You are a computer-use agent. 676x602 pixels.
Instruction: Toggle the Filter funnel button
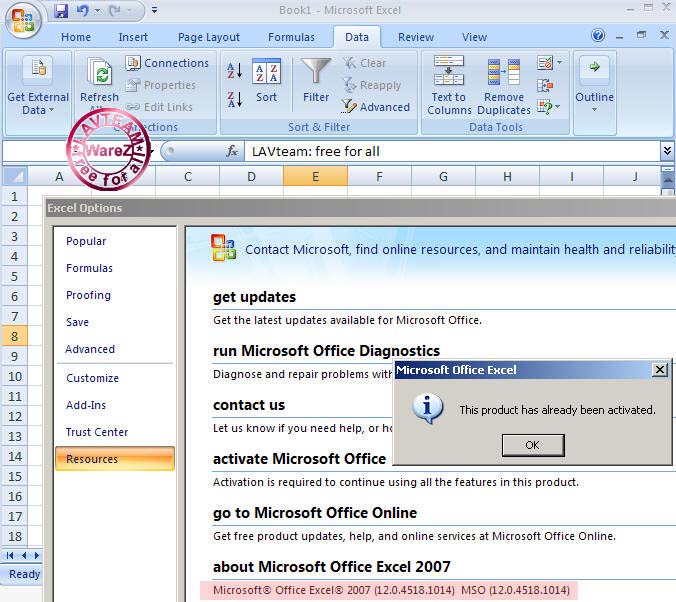[x=316, y=81]
